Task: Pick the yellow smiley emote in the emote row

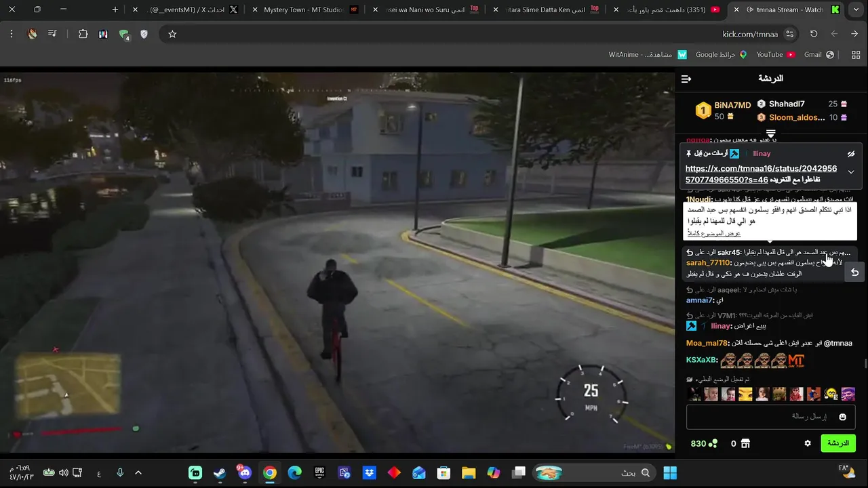Action: [x=831, y=394]
